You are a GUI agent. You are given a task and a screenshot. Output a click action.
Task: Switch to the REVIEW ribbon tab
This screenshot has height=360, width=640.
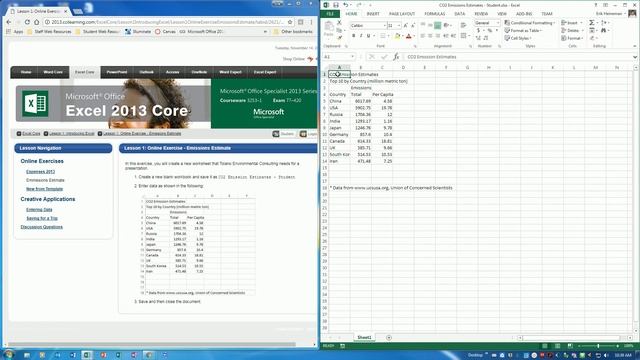(x=481, y=14)
